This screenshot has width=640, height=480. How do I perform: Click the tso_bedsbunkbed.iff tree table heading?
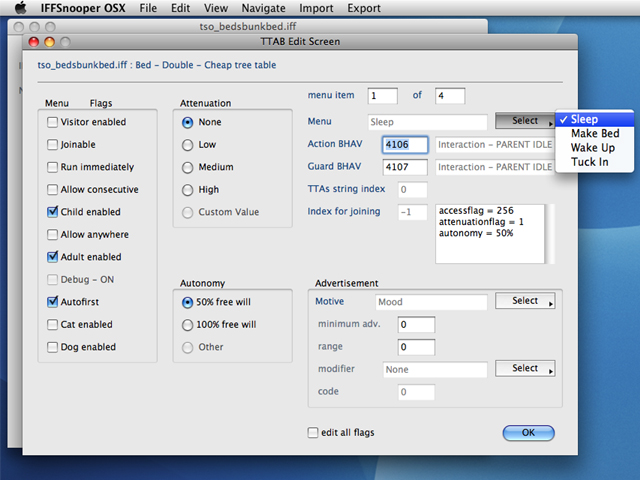pos(157,65)
